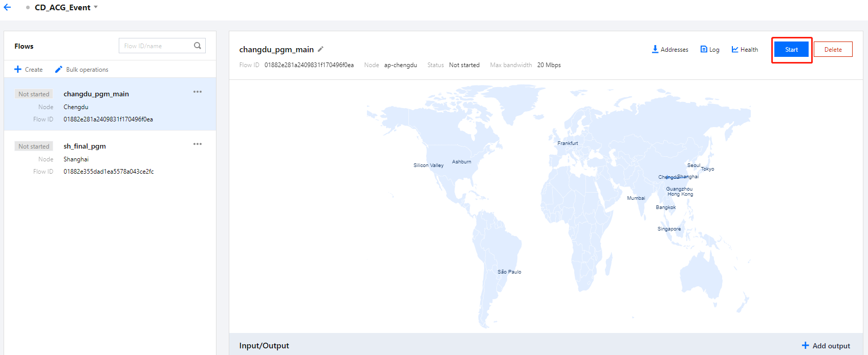The width and height of the screenshot is (868, 355).
Task: Click the Bangkok node on map
Action: coord(666,207)
